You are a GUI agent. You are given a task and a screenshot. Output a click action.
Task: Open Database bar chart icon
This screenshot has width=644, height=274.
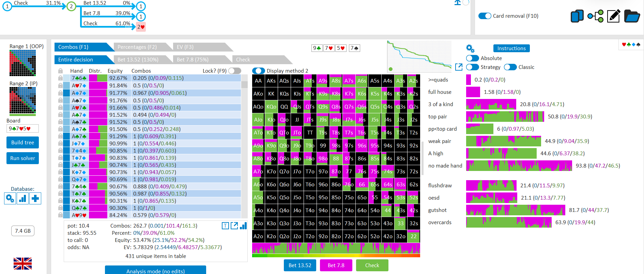point(23,198)
